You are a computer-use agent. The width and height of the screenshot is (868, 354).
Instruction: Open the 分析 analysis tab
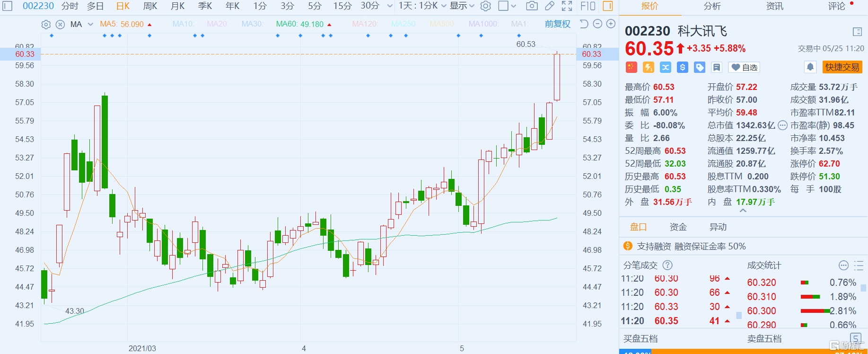tap(712, 6)
